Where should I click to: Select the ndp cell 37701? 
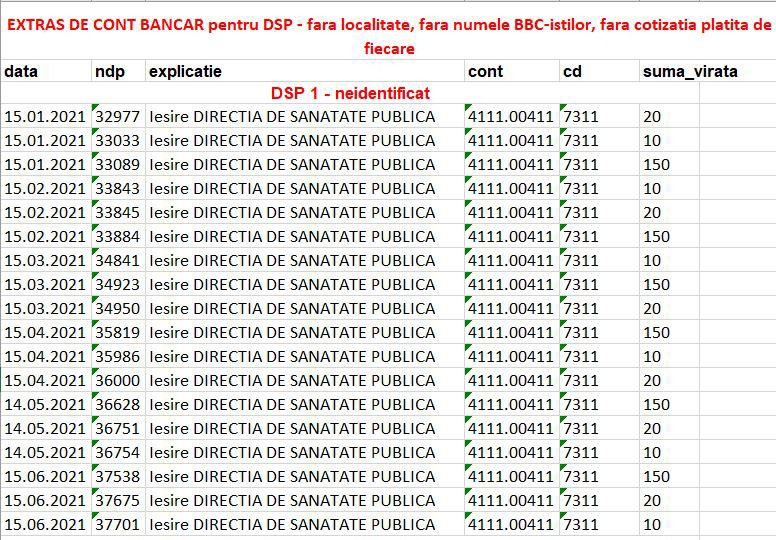pyautogui.click(x=117, y=524)
